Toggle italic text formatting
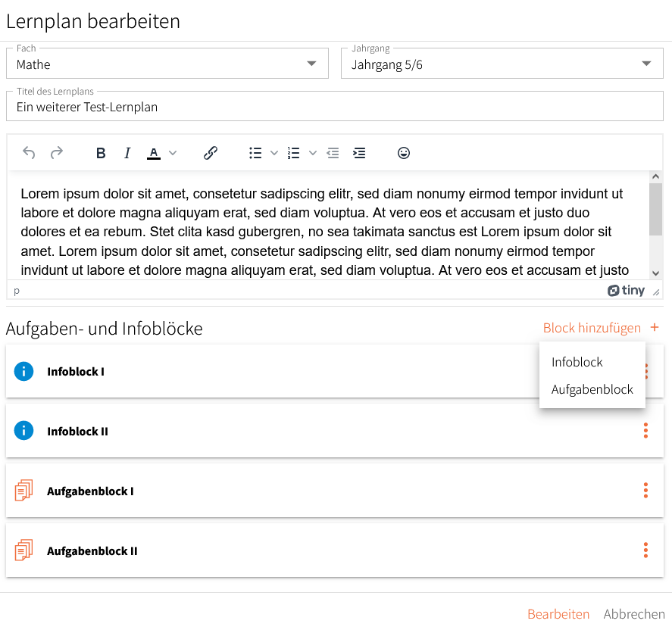Image resolution: width=672 pixels, height=630 pixels. (127, 153)
